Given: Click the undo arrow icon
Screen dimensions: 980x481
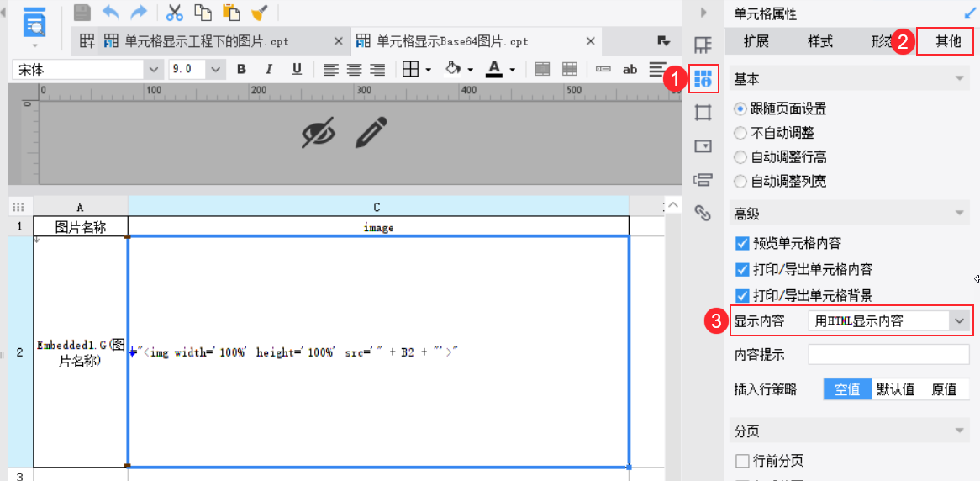Looking at the screenshot, I should (x=110, y=13).
